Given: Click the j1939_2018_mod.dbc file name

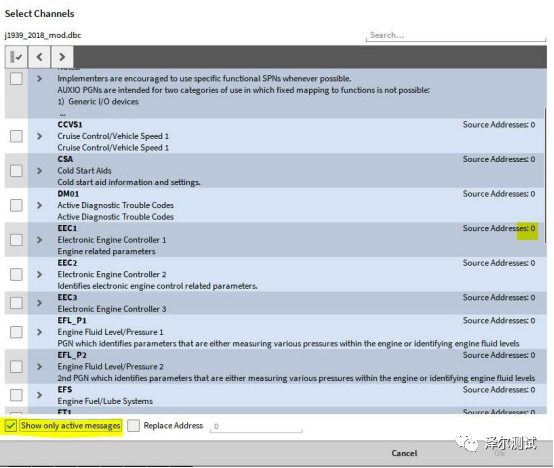Looking at the screenshot, I should pos(43,35).
